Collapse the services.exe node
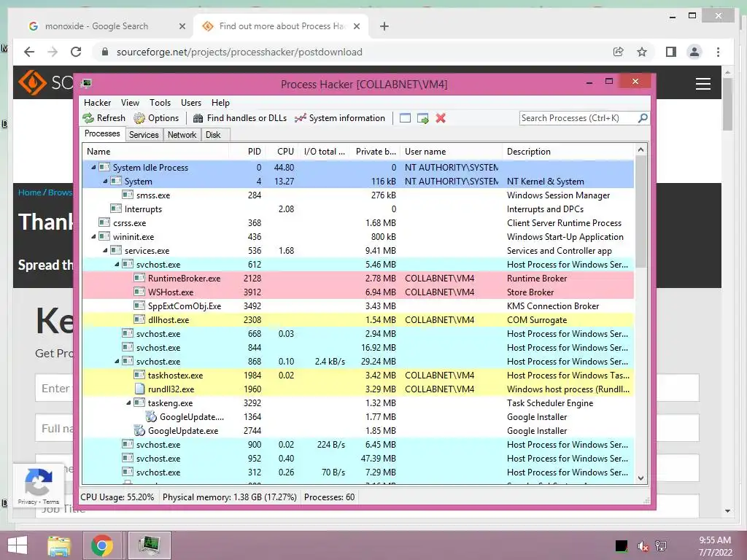The height and width of the screenshot is (560, 747). [x=105, y=251]
